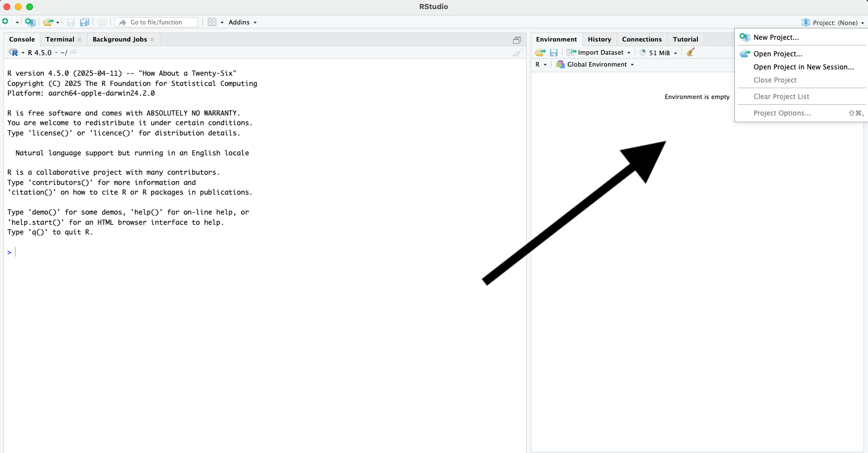Click the New File icon in toolbar
Viewport: 868px width, 453px height.
click(6, 22)
